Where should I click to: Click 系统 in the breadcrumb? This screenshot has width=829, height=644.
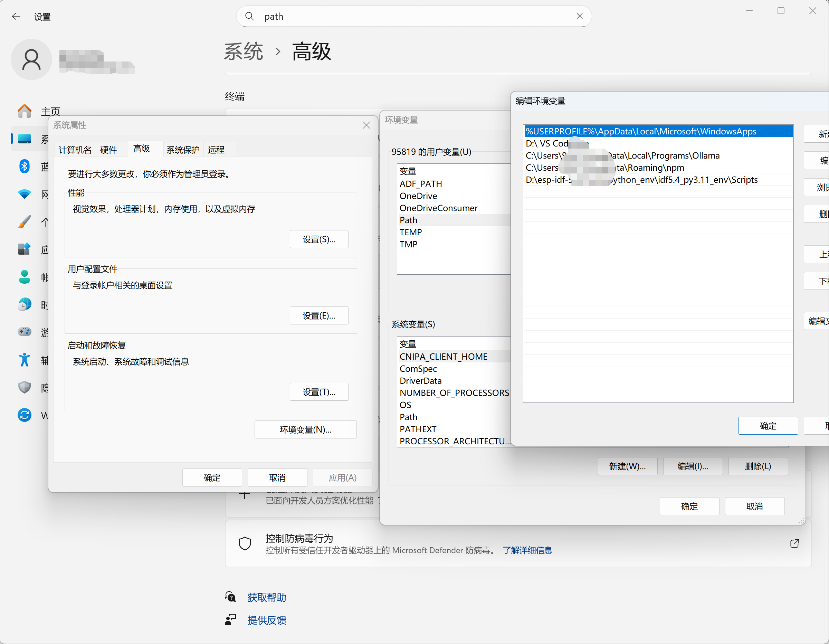[243, 51]
